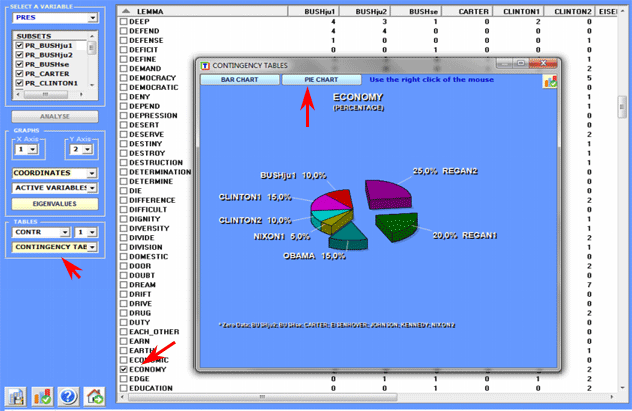Switch to the BAR CHART view
Viewport: 632px width, 411px height.
click(239, 80)
